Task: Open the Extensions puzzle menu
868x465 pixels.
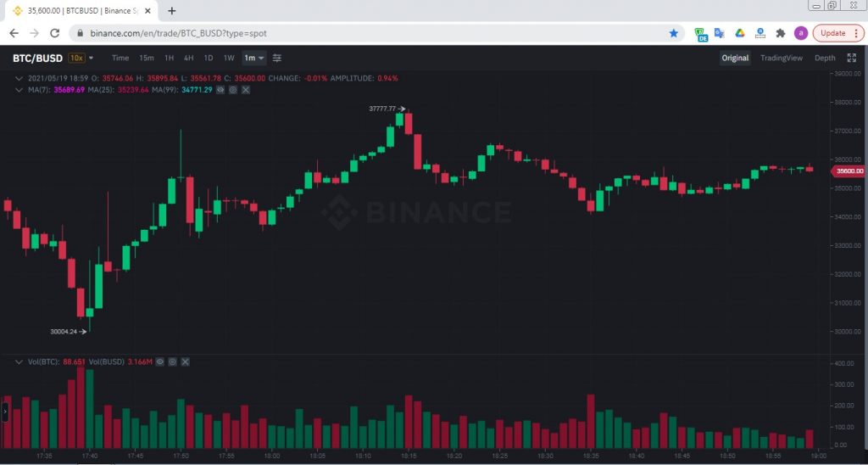Action: click(781, 33)
